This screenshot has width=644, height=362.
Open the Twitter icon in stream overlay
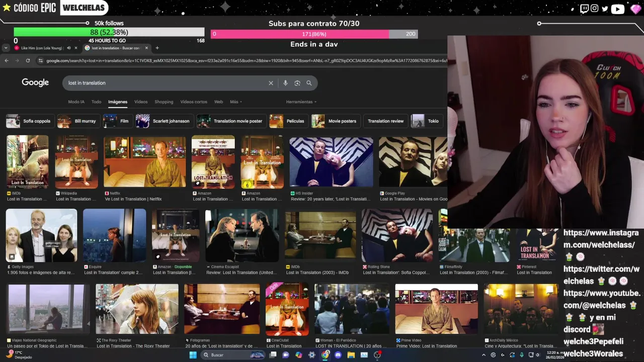605,8
